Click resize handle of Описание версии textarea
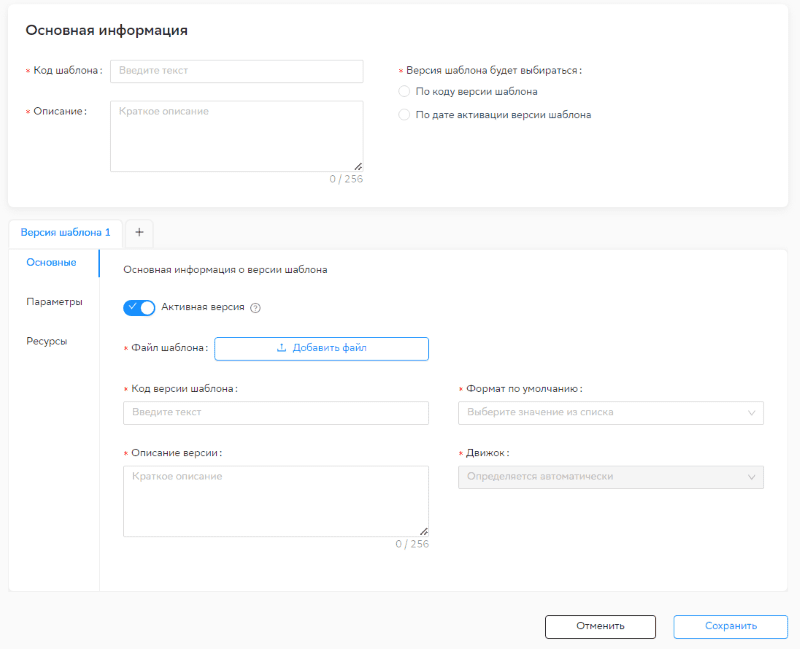 coord(423,531)
